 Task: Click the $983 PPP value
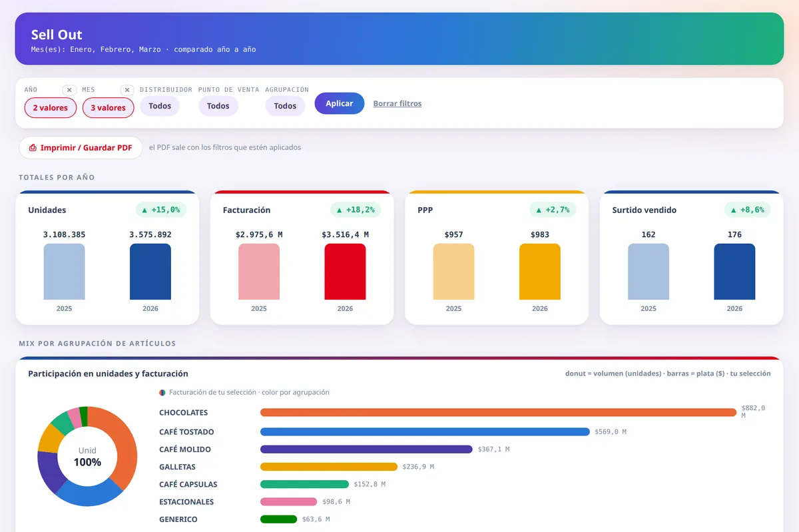coord(540,234)
